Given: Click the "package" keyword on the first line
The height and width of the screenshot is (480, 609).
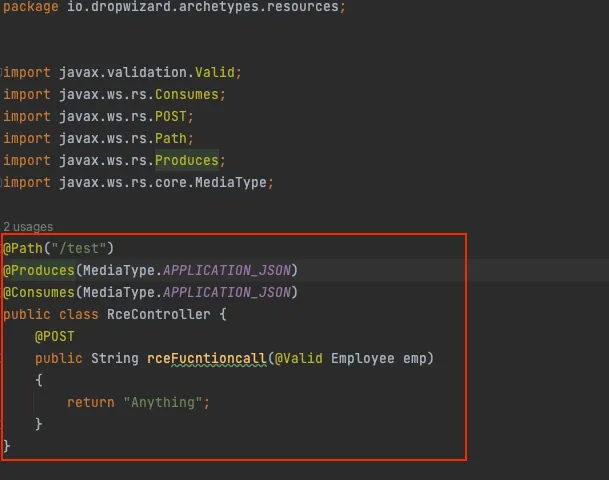Looking at the screenshot, I should pos(31,7).
